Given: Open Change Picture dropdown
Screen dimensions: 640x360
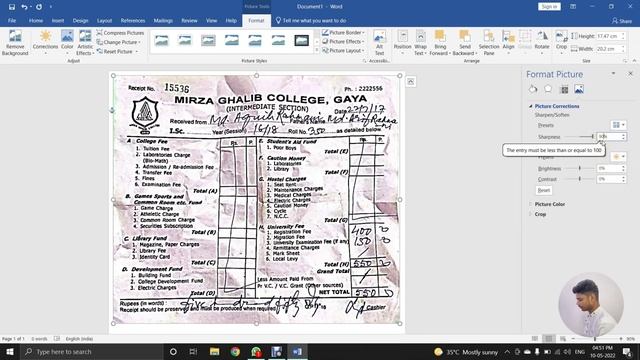Looking at the screenshot, I should click(118, 42).
